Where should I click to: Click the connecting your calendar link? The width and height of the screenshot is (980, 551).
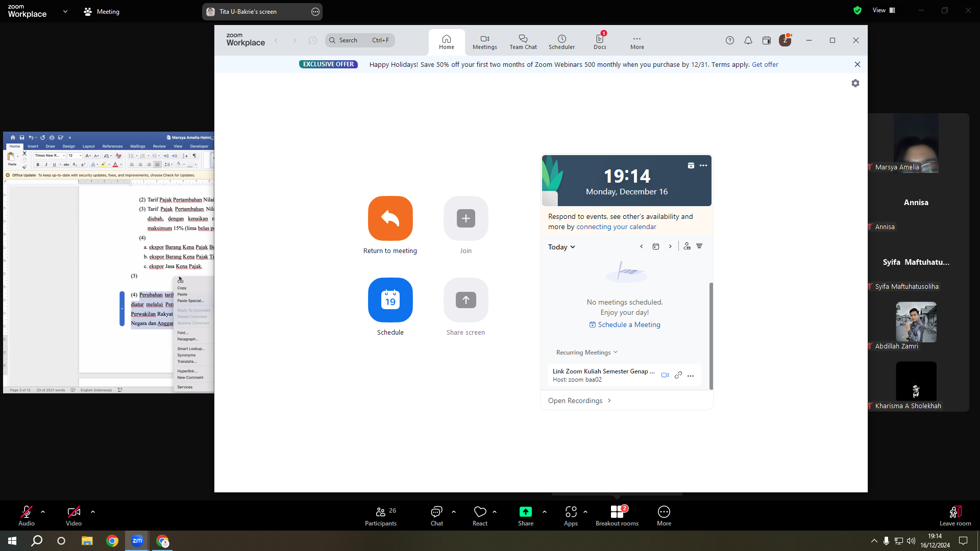(616, 227)
